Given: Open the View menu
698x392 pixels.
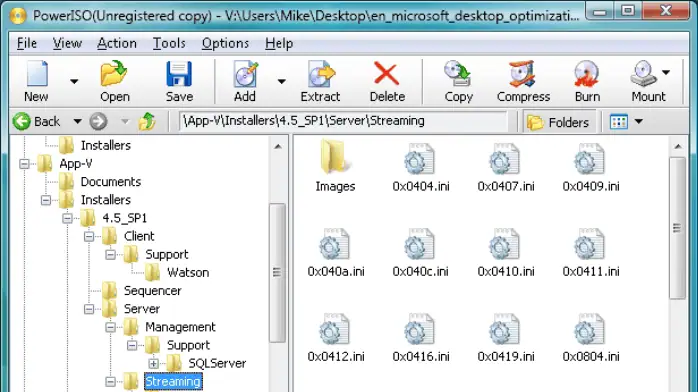Looking at the screenshot, I should pos(67,43).
